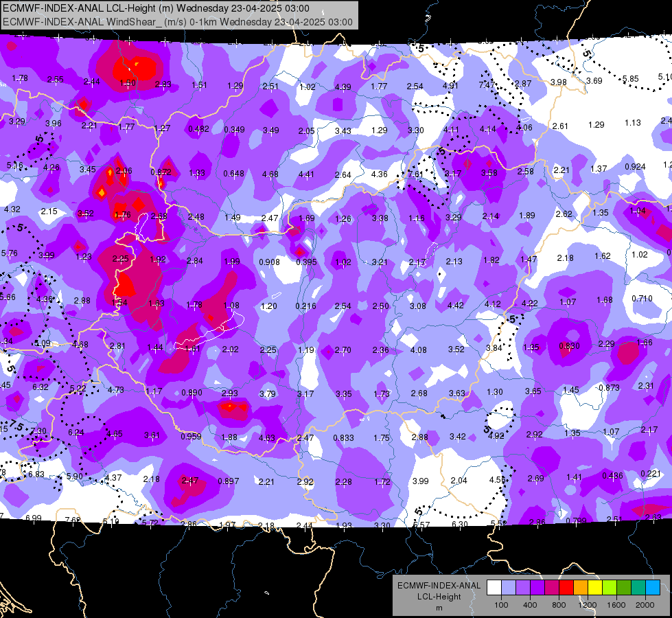Click the legend tick value 1200
672x618 pixels.
pos(587,605)
